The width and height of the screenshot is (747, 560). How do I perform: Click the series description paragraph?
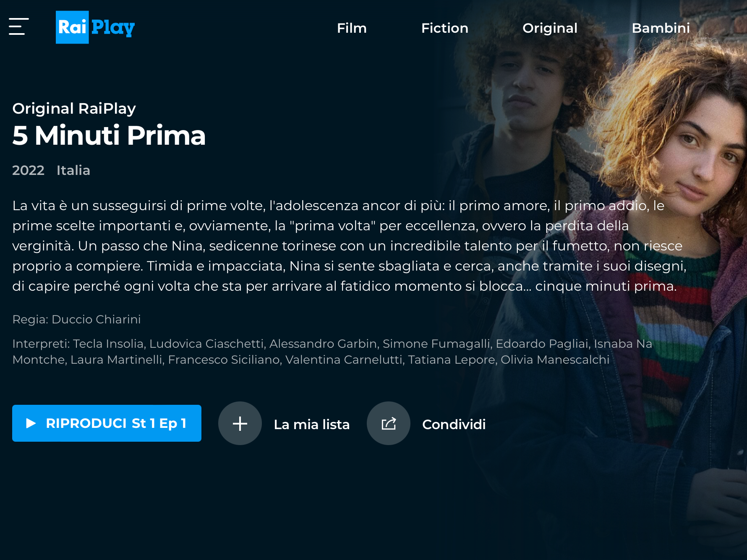coord(349,246)
